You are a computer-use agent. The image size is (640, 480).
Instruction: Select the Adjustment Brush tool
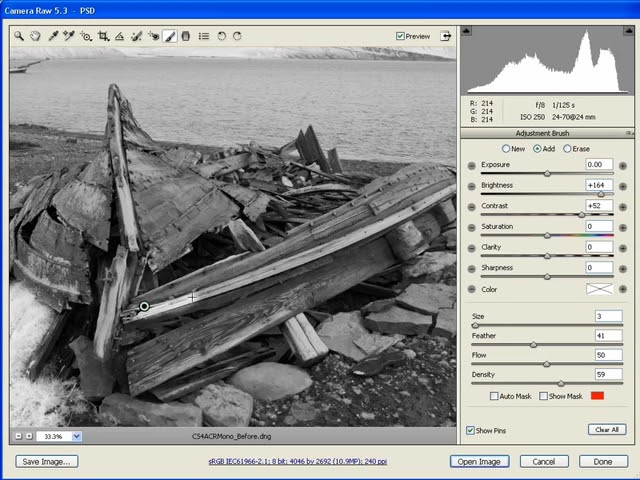click(170, 36)
